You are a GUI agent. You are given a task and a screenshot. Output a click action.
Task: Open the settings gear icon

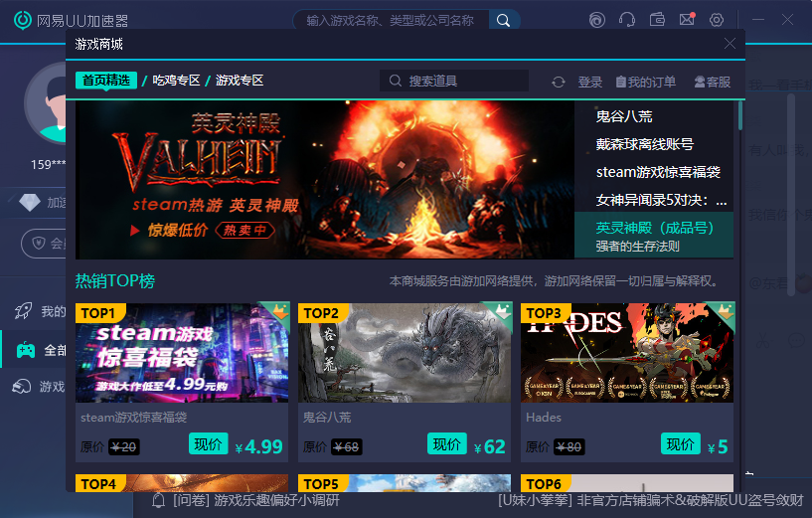tap(717, 20)
